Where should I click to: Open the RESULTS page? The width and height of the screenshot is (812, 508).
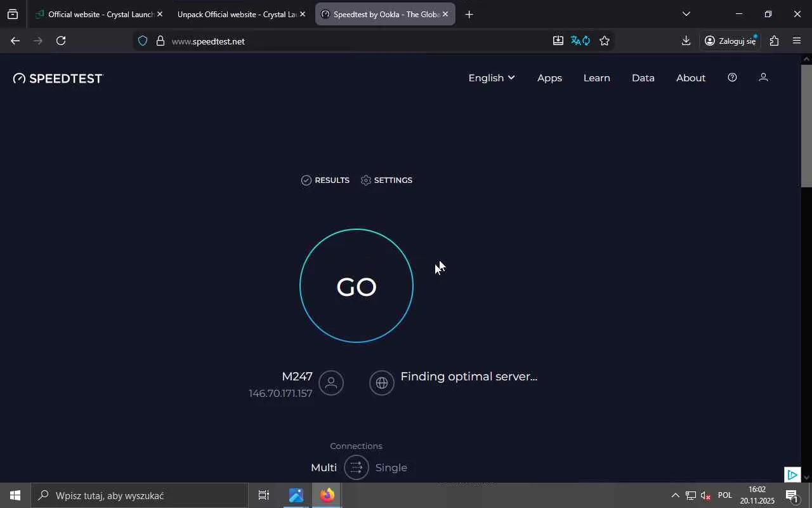point(325,180)
